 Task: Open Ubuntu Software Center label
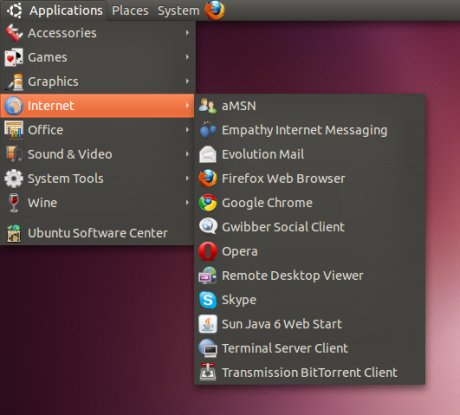coord(98,233)
